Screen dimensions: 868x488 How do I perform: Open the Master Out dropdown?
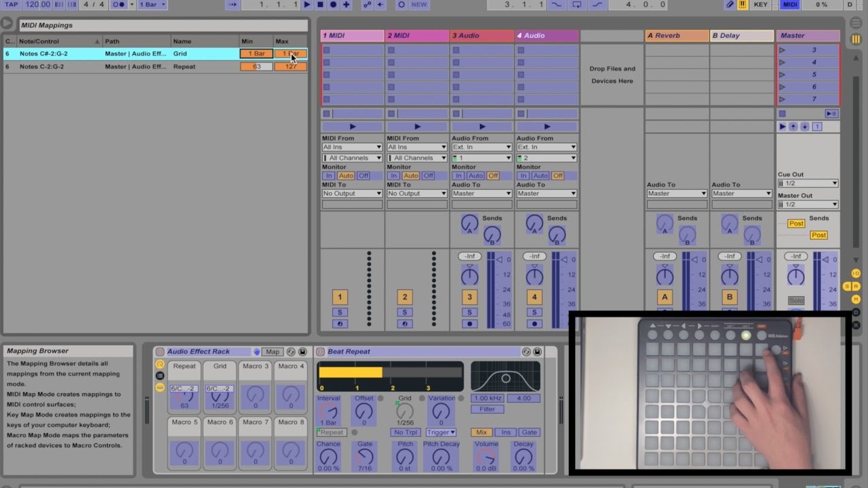(x=808, y=204)
